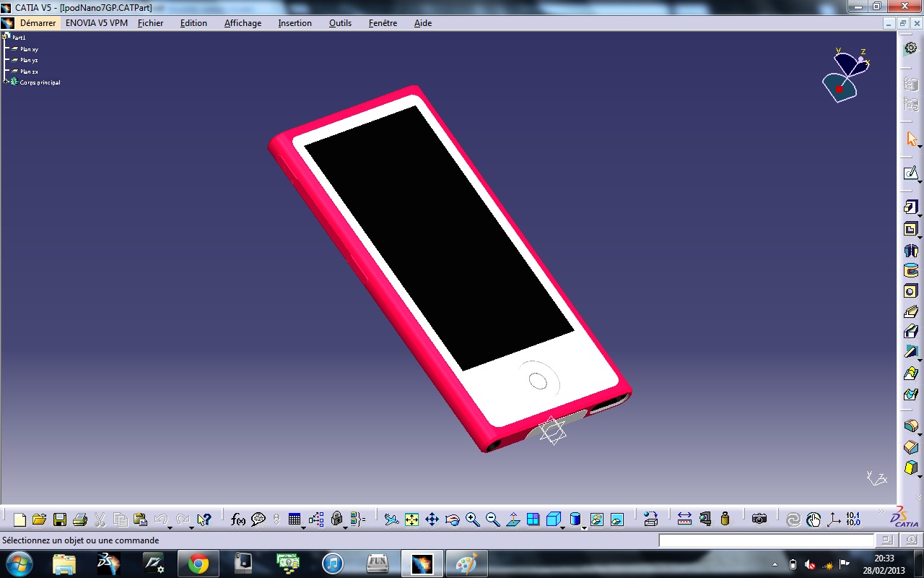The width and height of the screenshot is (924, 578).
Task: Click the What's This help cursor icon
Action: 204,519
